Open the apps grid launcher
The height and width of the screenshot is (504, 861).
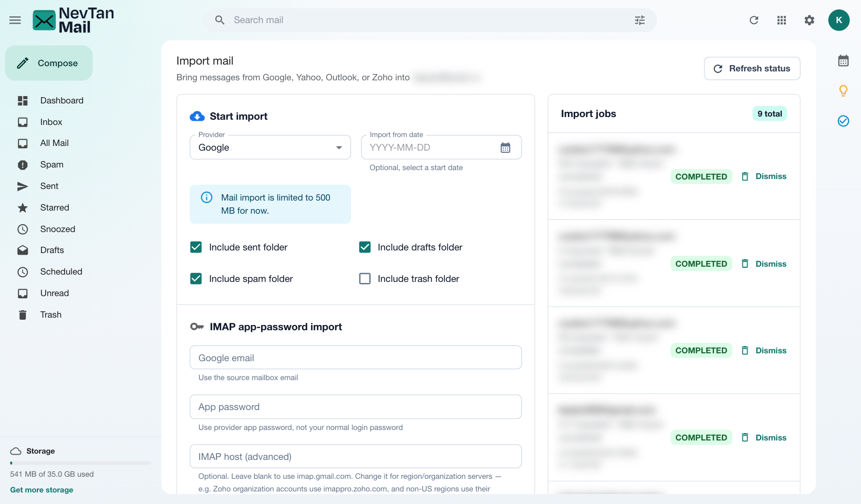pos(782,20)
